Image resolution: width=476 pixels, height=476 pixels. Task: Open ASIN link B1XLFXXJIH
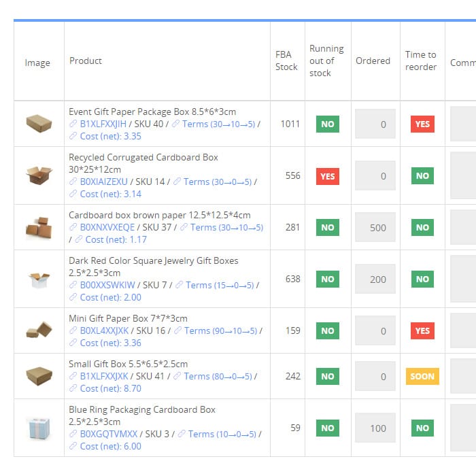point(103,124)
